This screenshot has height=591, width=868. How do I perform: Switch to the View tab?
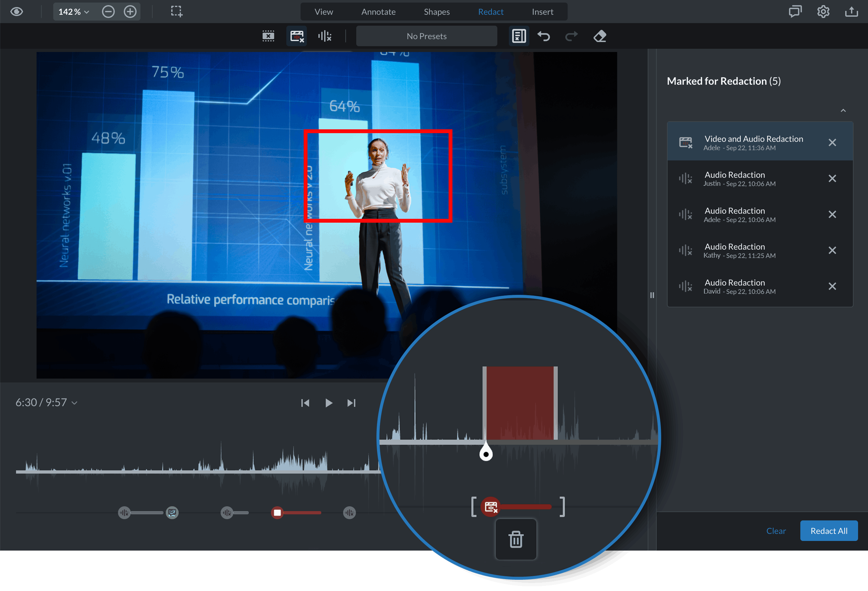324,12
